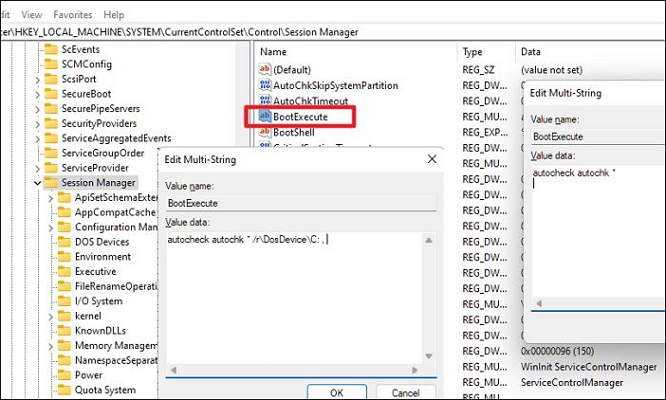This screenshot has width=666, height=400.
Task: Open the Help menu
Action: [x=114, y=15]
